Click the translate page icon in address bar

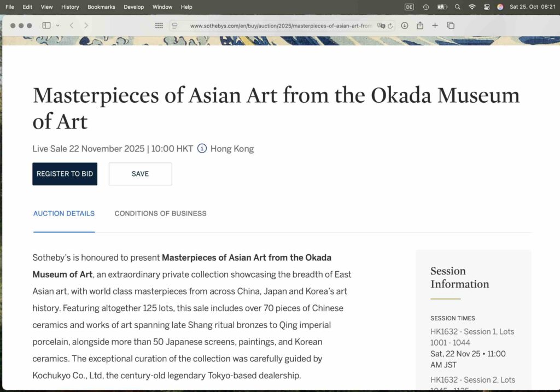(x=381, y=26)
